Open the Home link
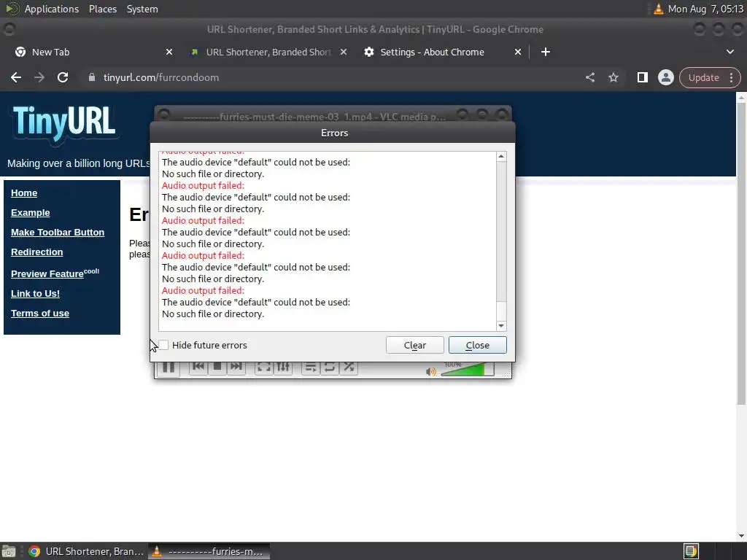This screenshot has width=747, height=560. coord(24,192)
